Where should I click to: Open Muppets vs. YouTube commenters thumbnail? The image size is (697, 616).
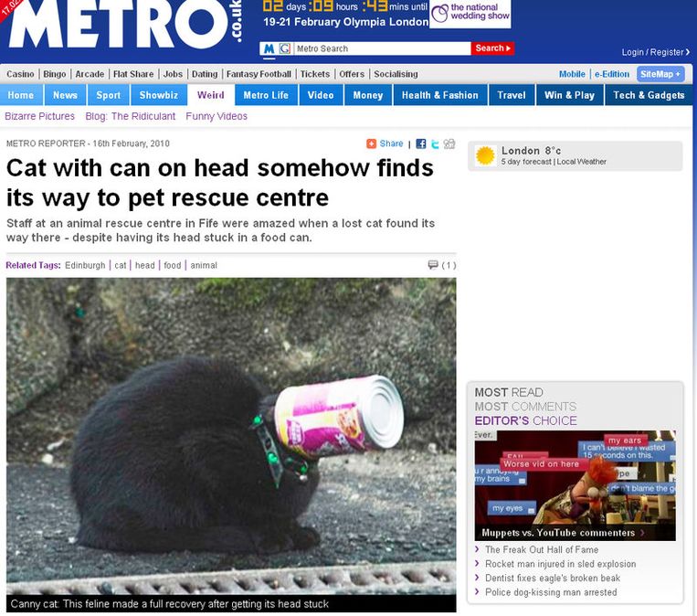(576, 485)
